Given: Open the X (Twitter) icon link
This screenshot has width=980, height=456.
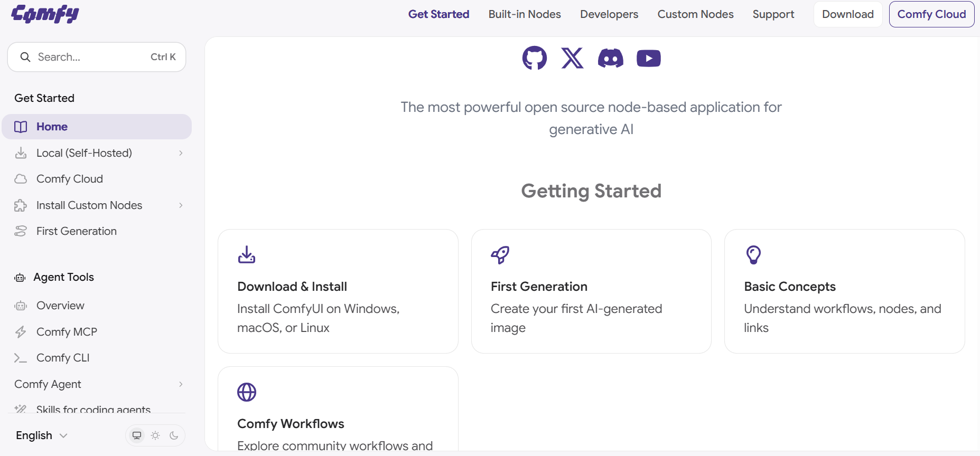Looking at the screenshot, I should 572,58.
